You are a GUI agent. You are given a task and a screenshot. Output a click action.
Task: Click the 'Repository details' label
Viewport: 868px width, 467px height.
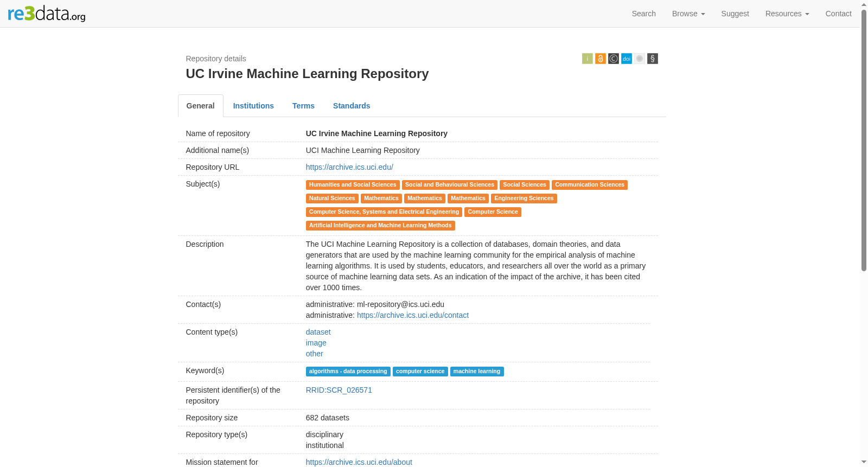pos(216,59)
